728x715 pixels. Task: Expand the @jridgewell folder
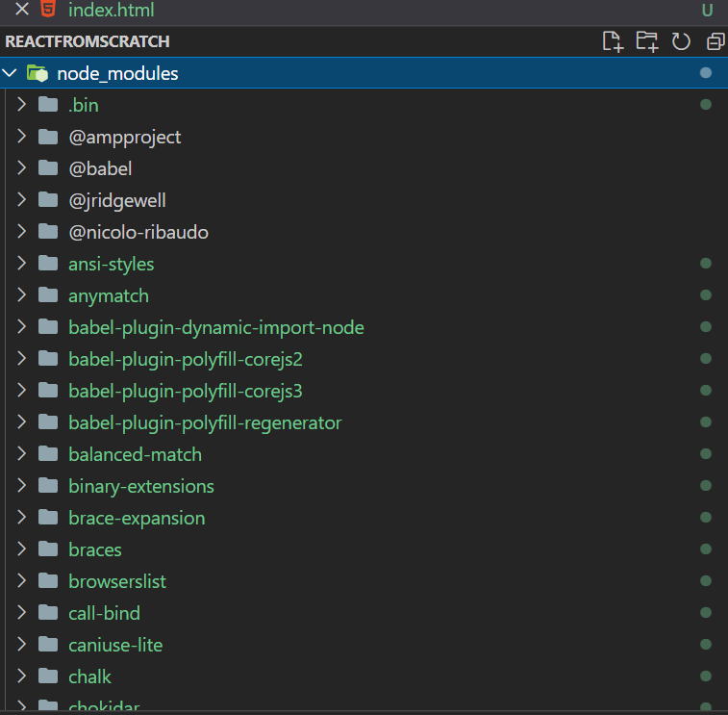pyautogui.click(x=21, y=200)
